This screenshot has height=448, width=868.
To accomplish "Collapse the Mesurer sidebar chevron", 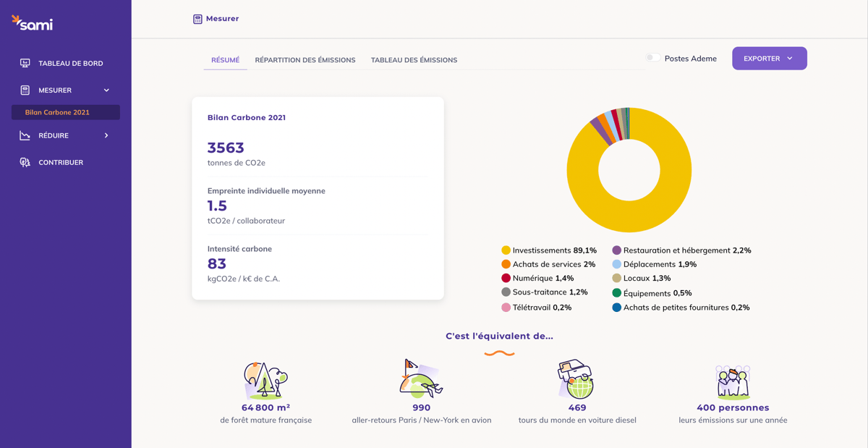I will click(x=106, y=90).
